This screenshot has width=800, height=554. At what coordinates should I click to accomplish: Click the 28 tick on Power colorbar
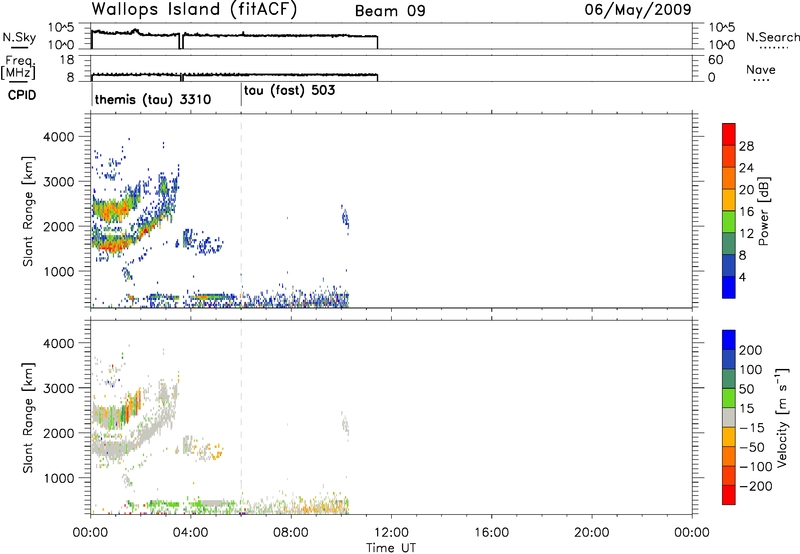pos(746,146)
